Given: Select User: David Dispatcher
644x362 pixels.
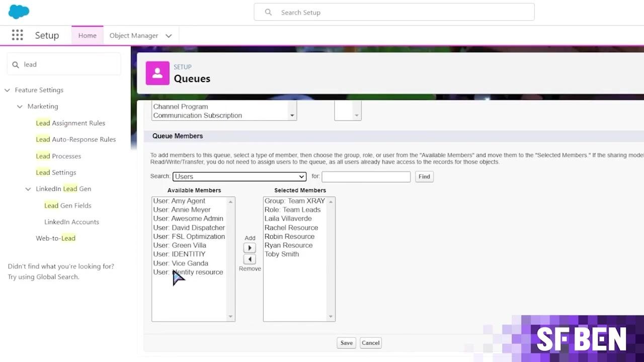Looking at the screenshot, I should tap(189, 228).
